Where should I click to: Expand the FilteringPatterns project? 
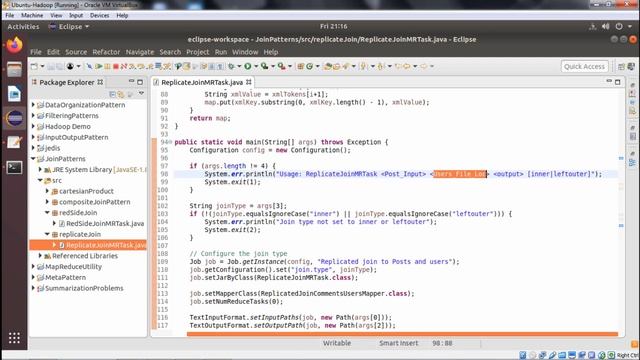click(x=33, y=116)
